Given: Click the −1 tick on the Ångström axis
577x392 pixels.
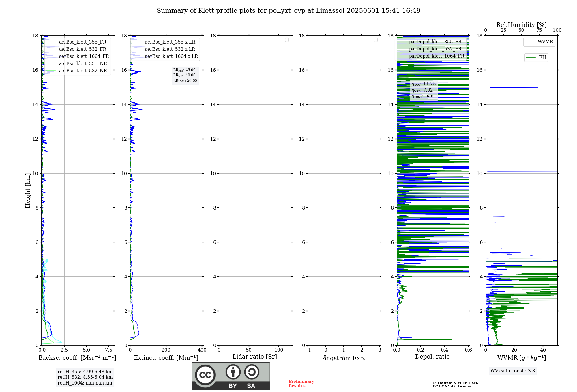Looking at the screenshot, I should point(308,350).
